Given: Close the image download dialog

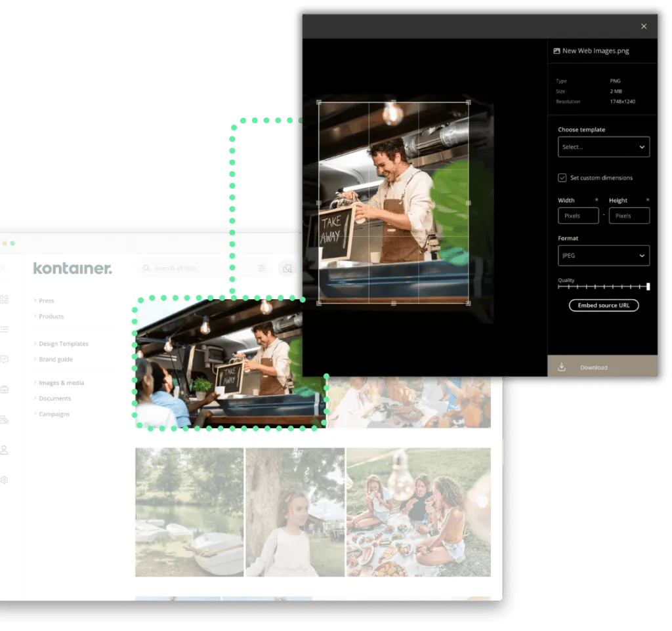Looking at the screenshot, I should coord(644,26).
